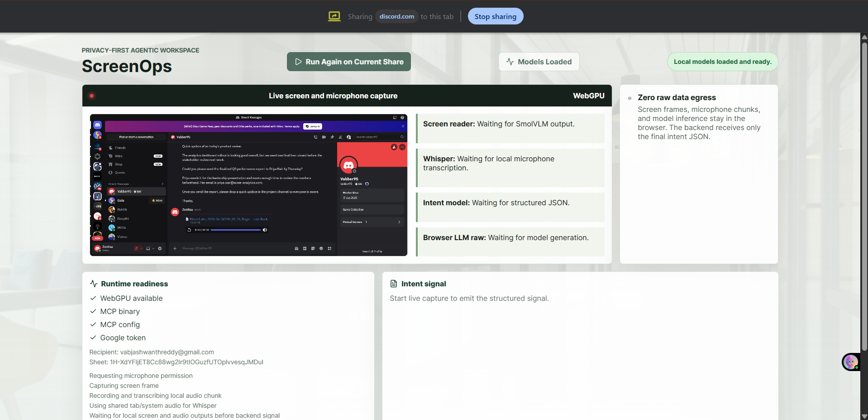Viewport: 868px width, 420px height.
Task: Open the Discord screen capture preview
Action: (248, 185)
